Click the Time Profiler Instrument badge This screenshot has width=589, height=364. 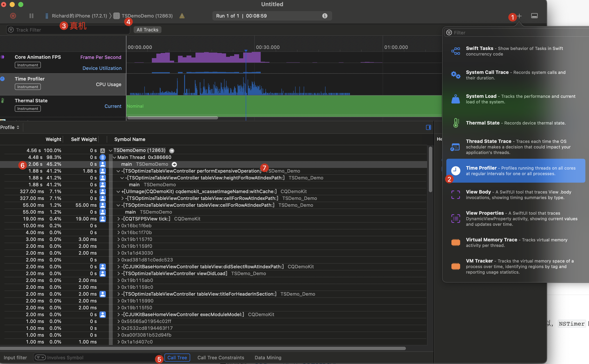(28, 87)
